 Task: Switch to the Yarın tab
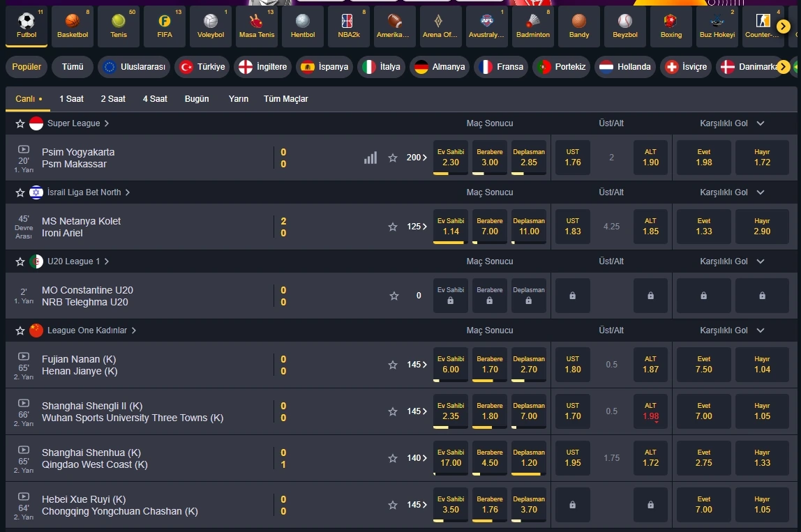point(238,98)
